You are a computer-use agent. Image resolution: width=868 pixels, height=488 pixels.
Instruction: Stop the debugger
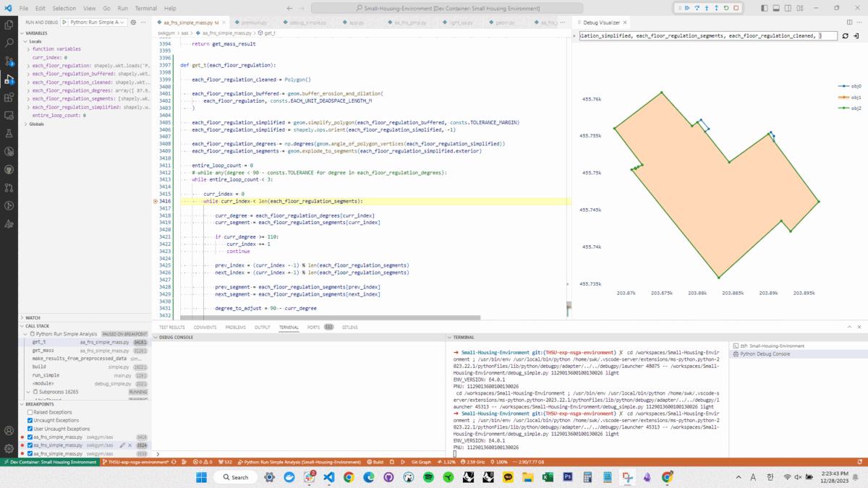point(736,8)
